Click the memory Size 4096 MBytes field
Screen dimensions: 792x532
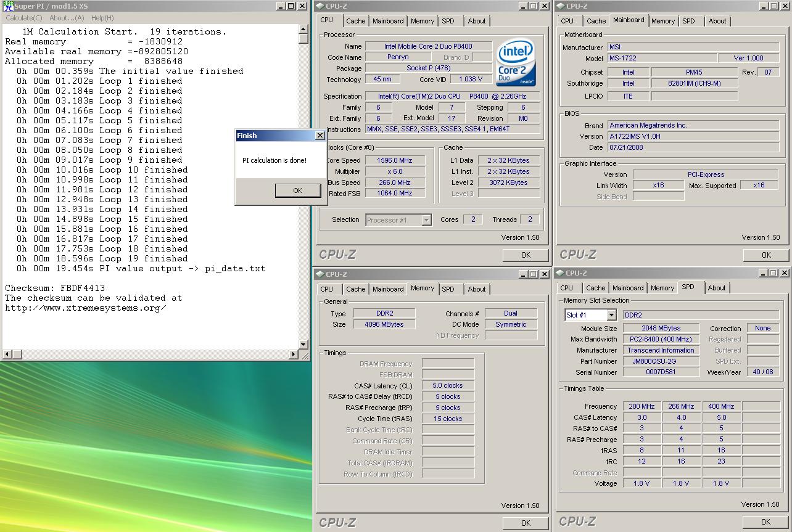[385, 324]
